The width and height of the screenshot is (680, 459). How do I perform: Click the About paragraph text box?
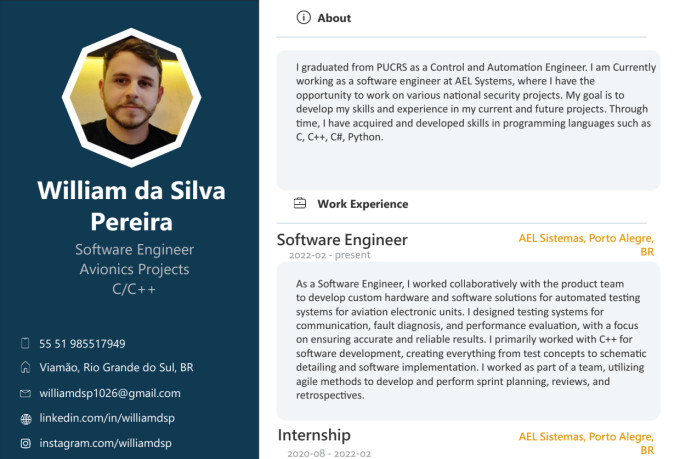coord(468,120)
